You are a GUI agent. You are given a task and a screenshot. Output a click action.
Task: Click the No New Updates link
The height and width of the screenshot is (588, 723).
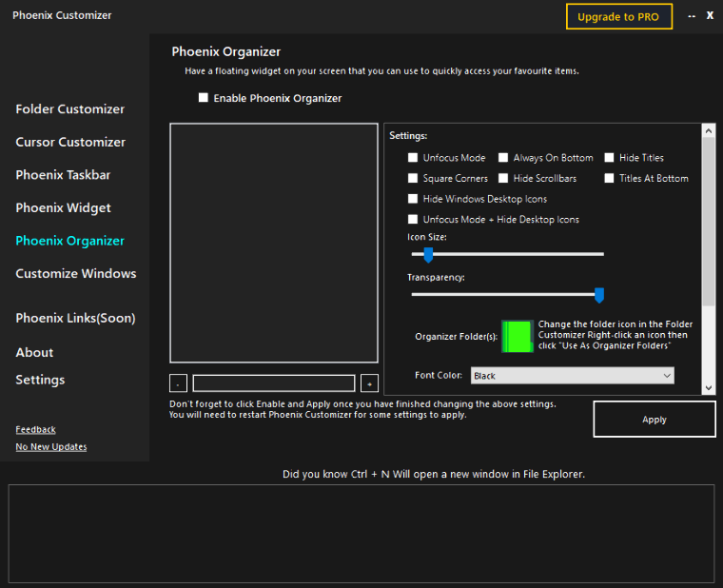point(51,447)
